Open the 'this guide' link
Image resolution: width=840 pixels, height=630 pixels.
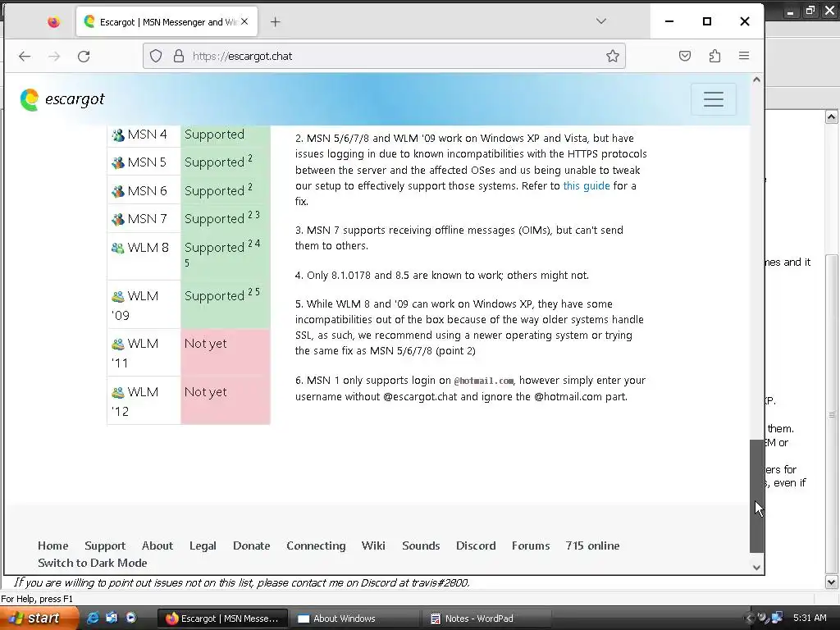[x=587, y=186]
